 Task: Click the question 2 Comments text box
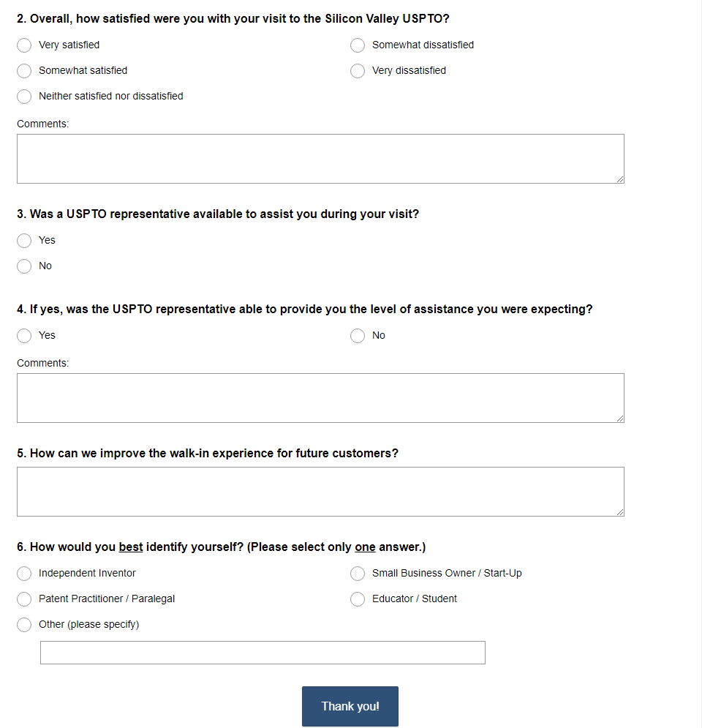point(320,158)
